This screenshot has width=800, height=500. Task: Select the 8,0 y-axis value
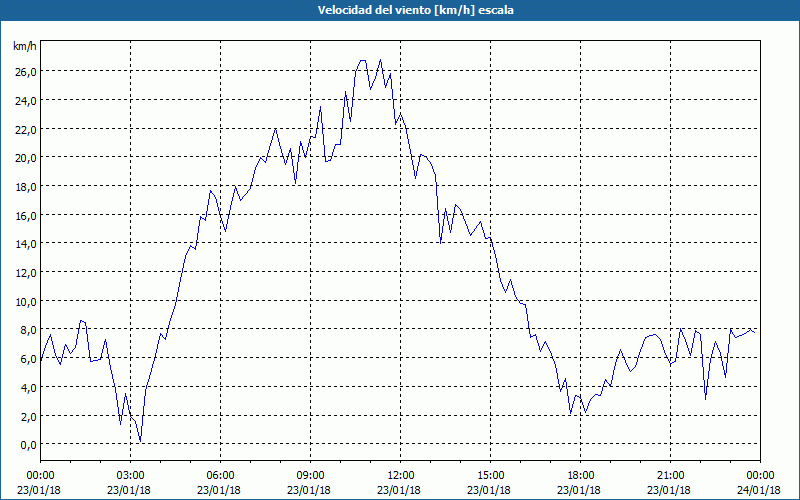[28, 331]
